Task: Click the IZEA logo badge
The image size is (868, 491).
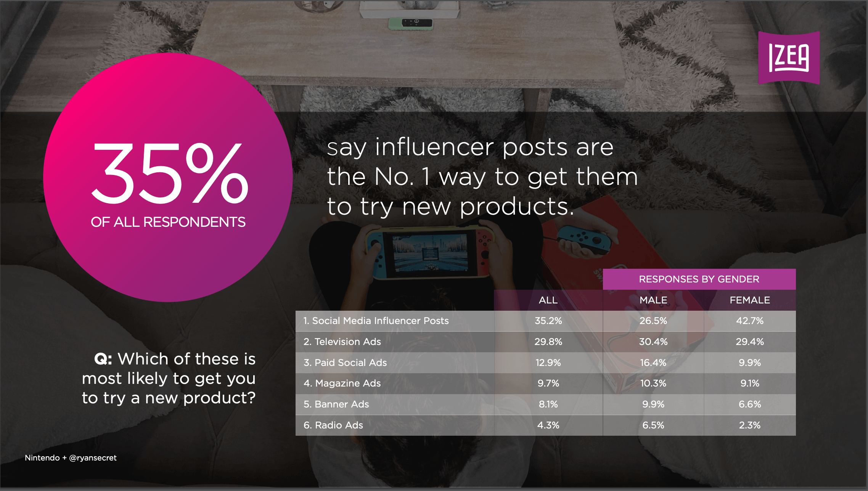Action: 789,58
